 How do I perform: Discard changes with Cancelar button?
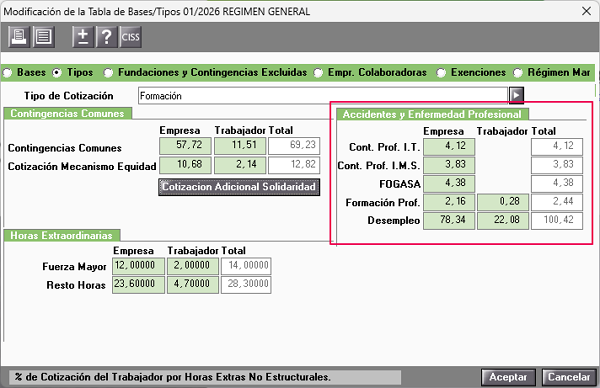pos(569,377)
